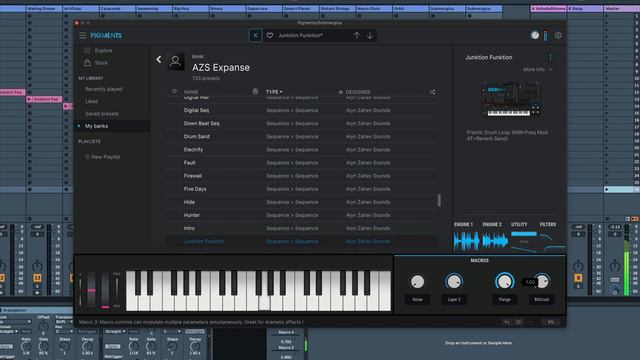Select the Intro preset
This screenshot has width=640, height=360.
pos(302,228)
